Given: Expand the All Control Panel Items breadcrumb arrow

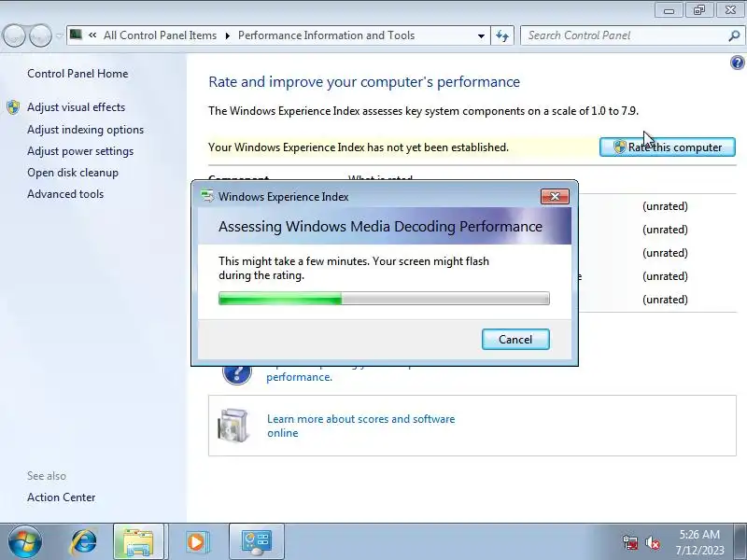Looking at the screenshot, I should coord(227,35).
